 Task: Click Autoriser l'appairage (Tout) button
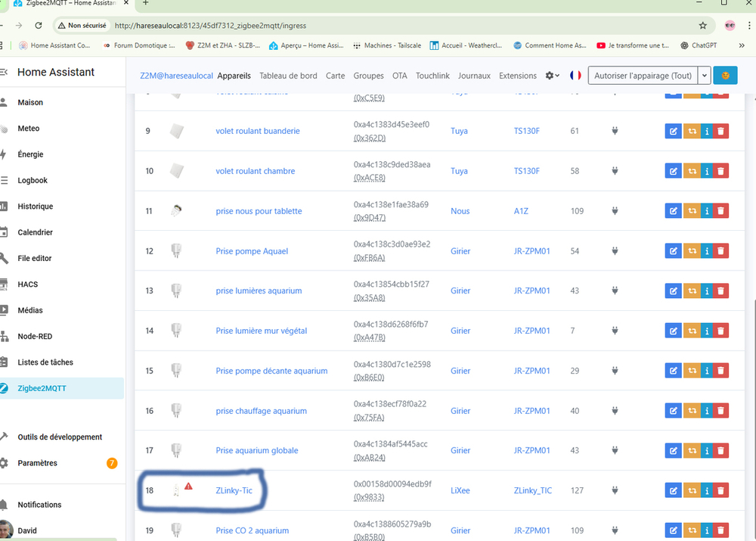pyautogui.click(x=643, y=76)
